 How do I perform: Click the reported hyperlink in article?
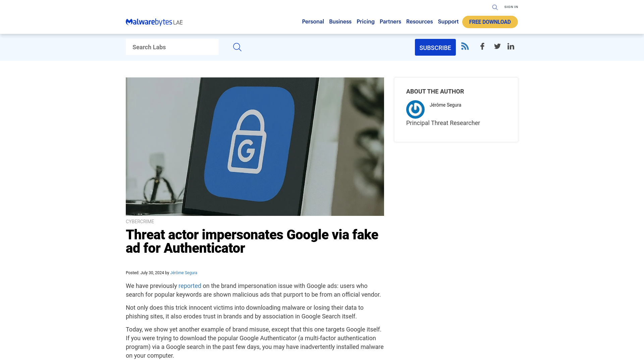coord(190,286)
